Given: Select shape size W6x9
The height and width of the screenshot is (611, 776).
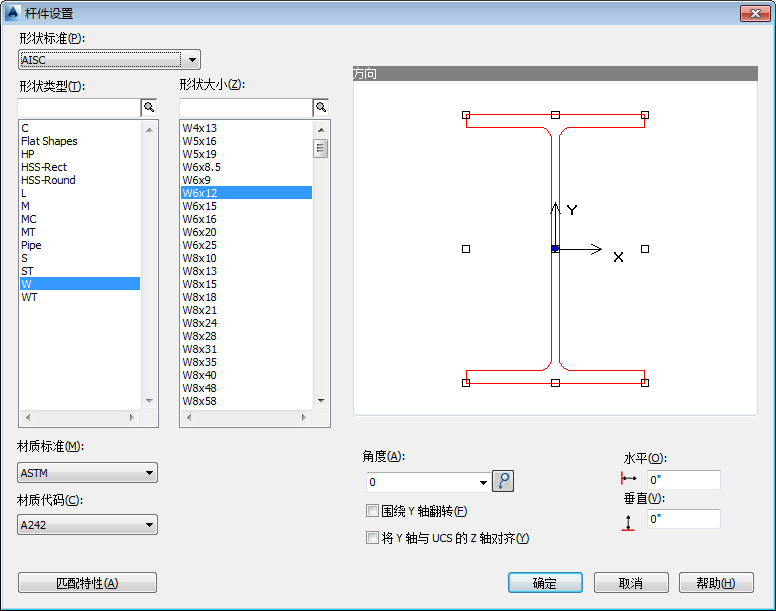Looking at the screenshot, I should pyautogui.click(x=246, y=180).
